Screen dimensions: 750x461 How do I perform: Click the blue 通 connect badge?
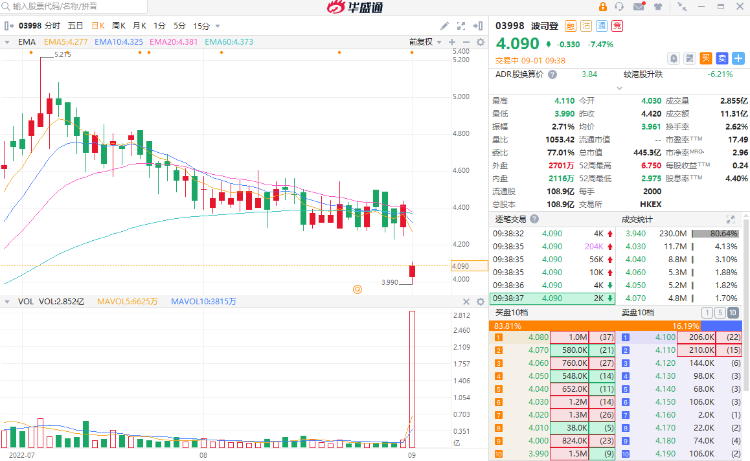coord(602,26)
